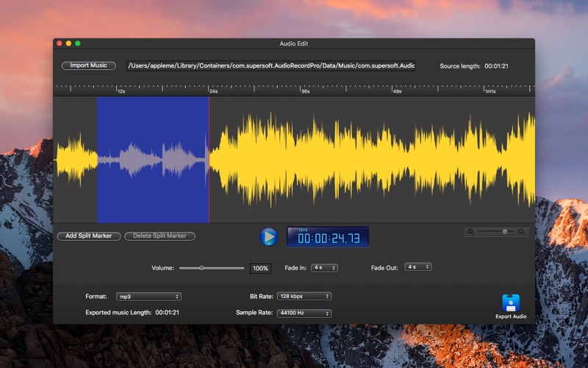Expand the Format mp3 dropdown

148,297
